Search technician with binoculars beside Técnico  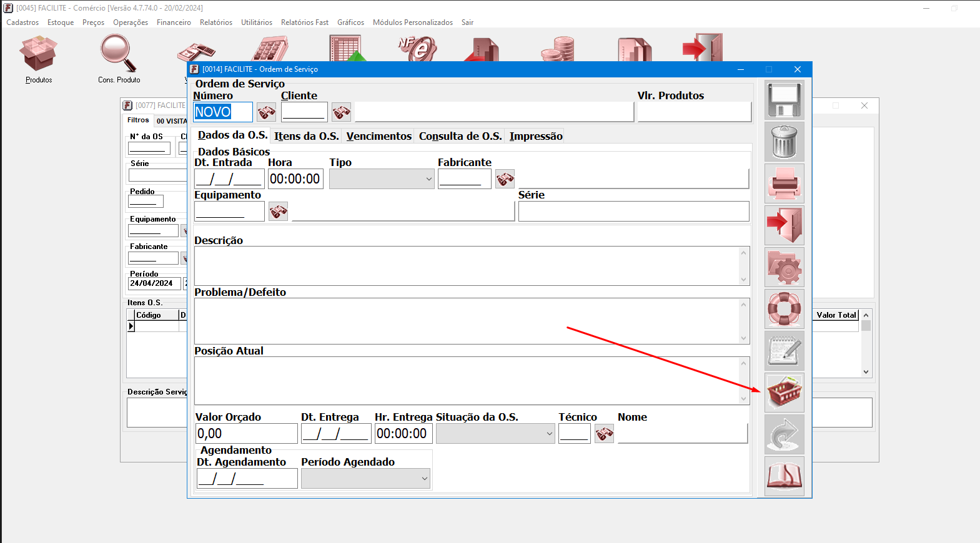click(605, 434)
